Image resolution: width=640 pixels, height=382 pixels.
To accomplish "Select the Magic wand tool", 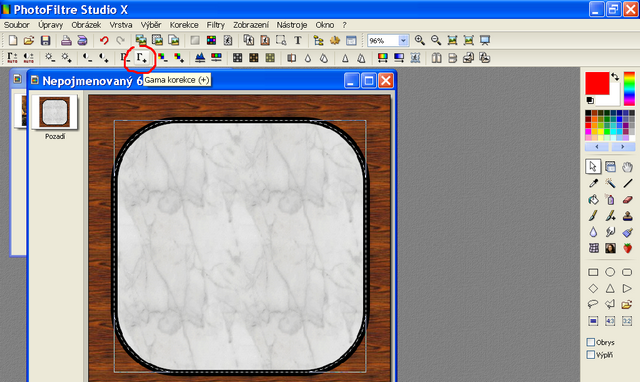I will [x=610, y=183].
